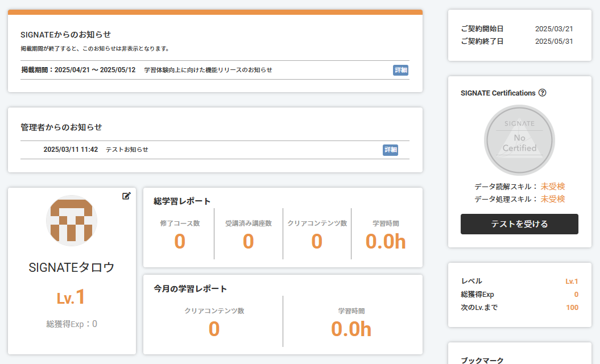600x364 pixels.
Task: Click the 未受検 status for データ読解スキル
Action: tap(553, 187)
